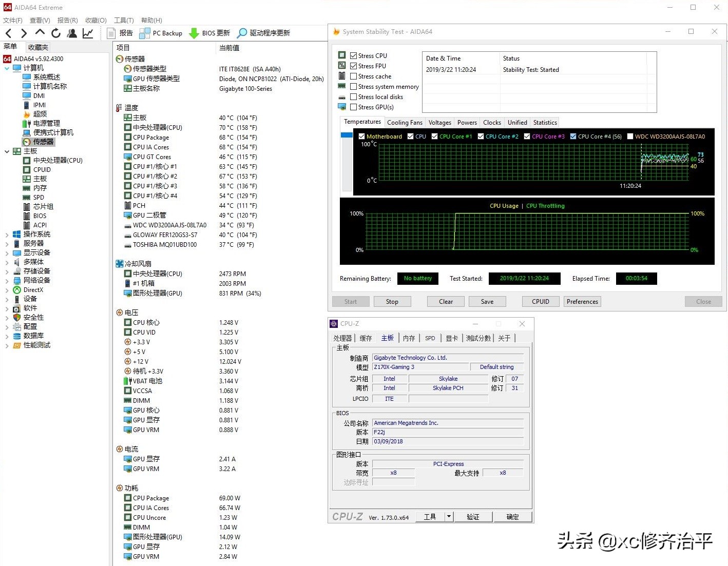Viewport: 728px width, 566px height.
Task: Enable Stress system memory
Action: (x=354, y=86)
